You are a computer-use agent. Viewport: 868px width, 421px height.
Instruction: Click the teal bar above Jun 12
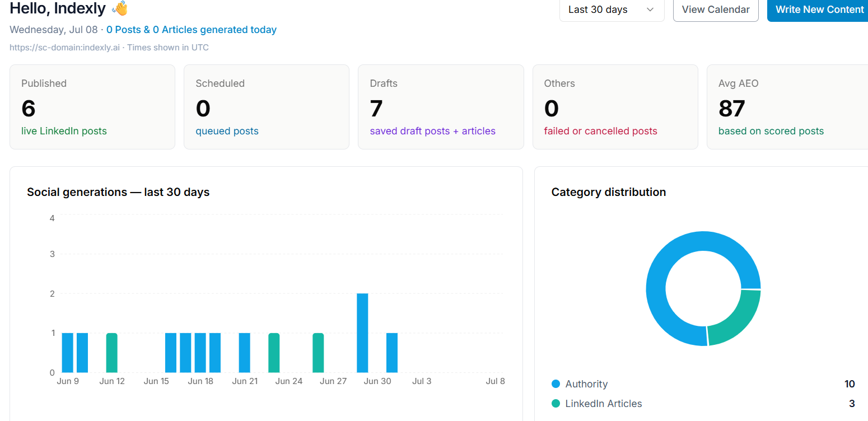point(112,353)
